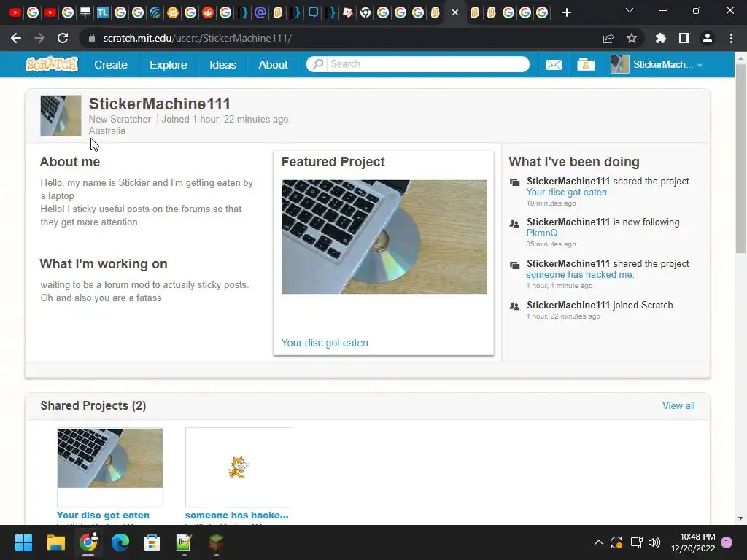This screenshot has width=747, height=560.
Task: Open Microsoft Store from the taskbar
Action: (x=152, y=542)
